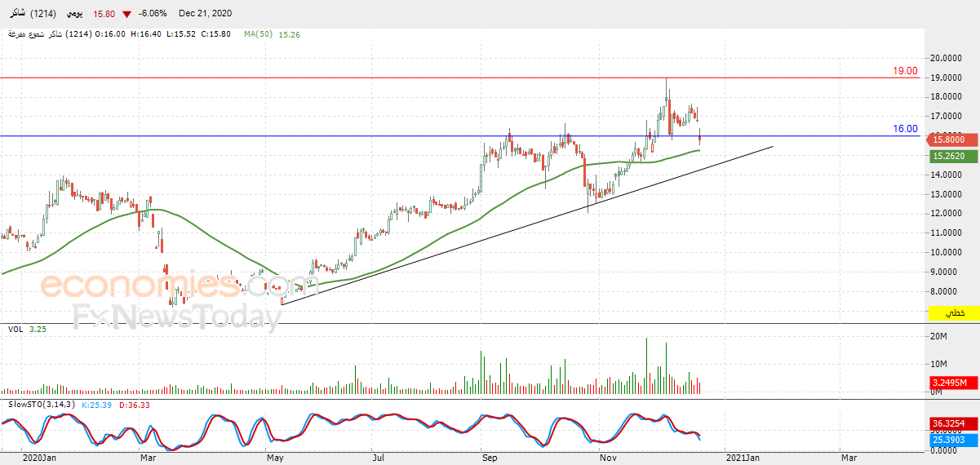Click the dark red 36.3254 stochastic tag
This screenshot has width=980, height=465.
[x=953, y=424]
